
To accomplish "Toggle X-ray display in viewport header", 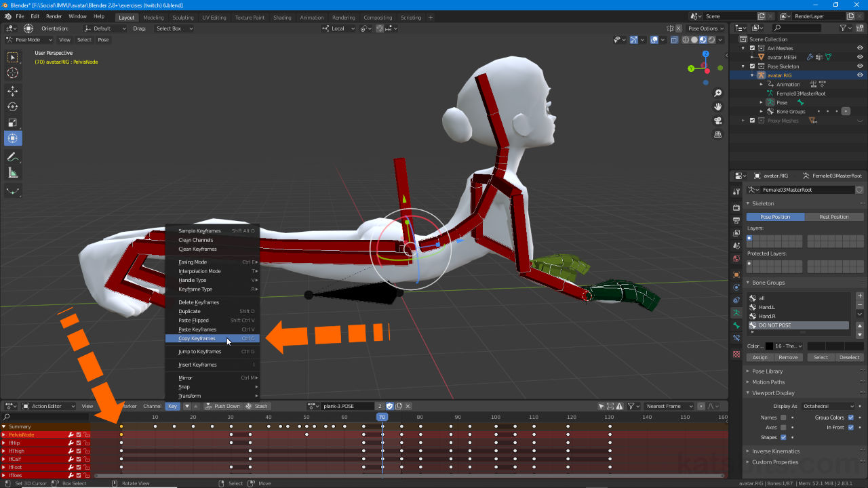I will pos(674,39).
